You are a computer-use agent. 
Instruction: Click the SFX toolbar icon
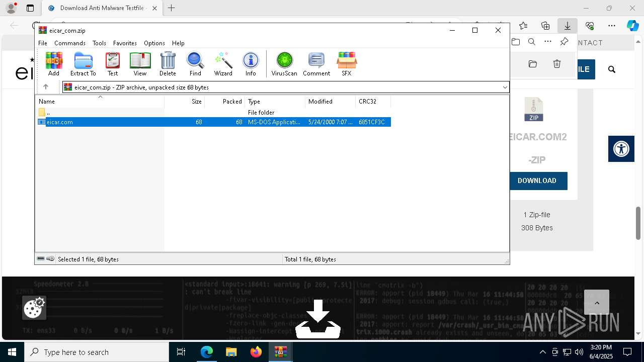pyautogui.click(x=347, y=64)
